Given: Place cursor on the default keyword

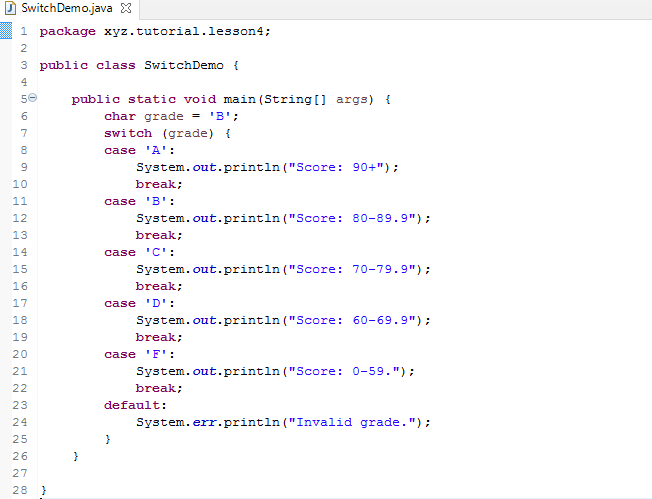Looking at the screenshot, I should tap(135, 405).
